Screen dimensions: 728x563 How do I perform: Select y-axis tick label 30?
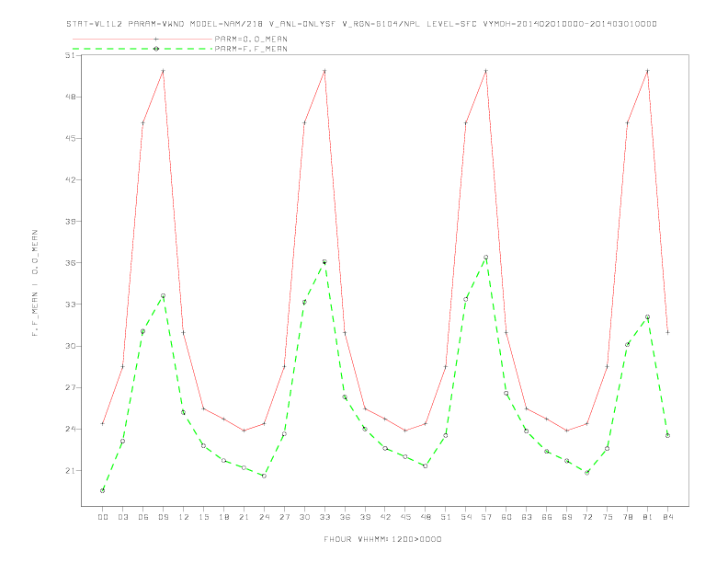(70, 346)
